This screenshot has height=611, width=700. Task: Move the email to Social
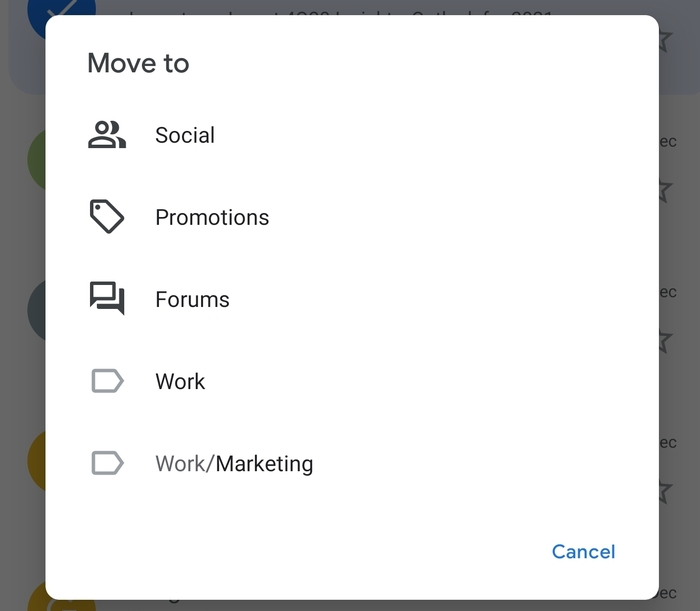click(x=185, y=135)
